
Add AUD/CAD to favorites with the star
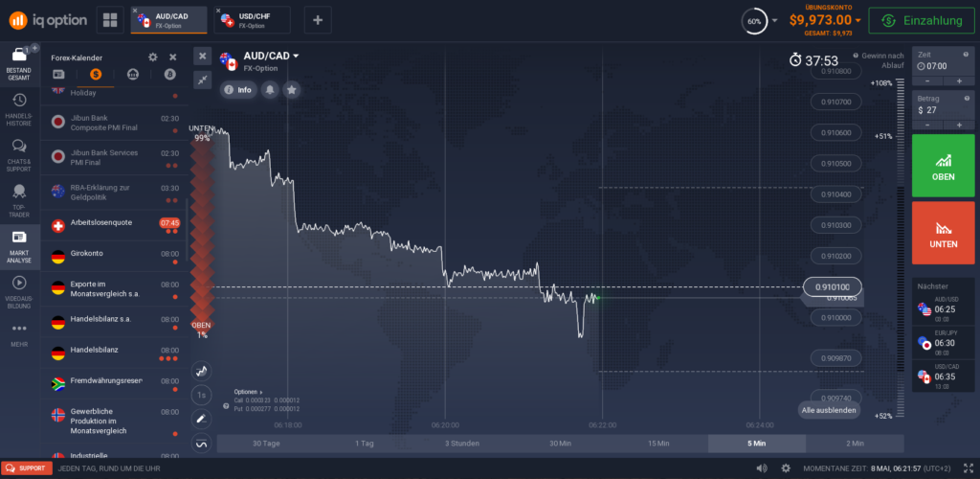tap(291, 90)
